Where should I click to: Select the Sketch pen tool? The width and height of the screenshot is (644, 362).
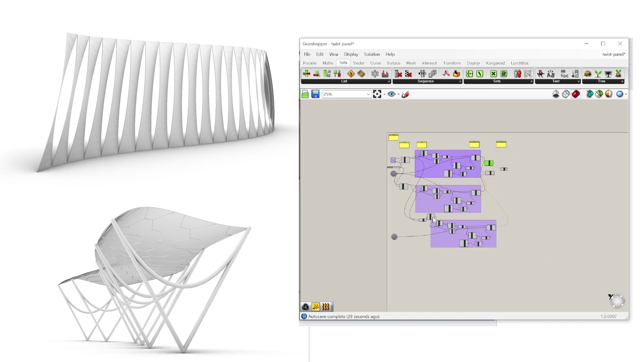pyautogui.click(x=405, y=94)
